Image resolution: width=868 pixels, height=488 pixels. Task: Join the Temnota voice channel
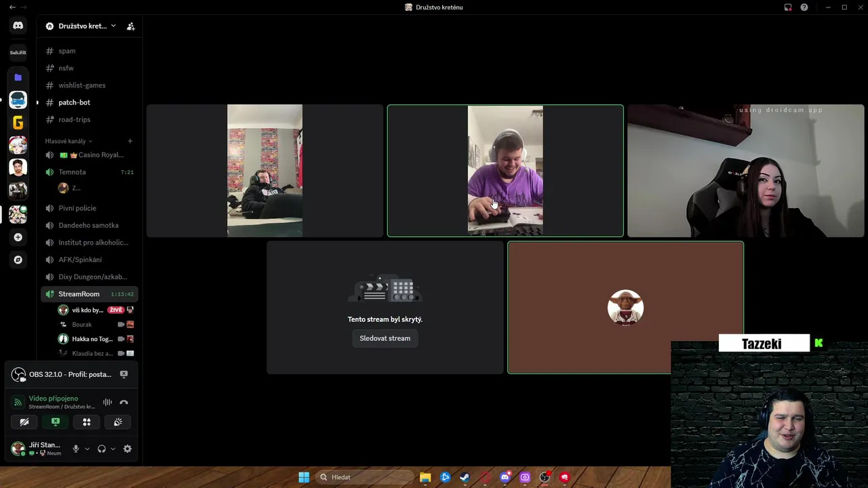coord(90,172)
